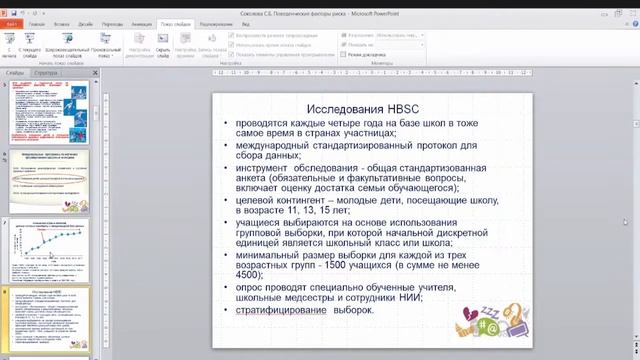Screen dimensions: 640x360
Task: Click bullet 'проводятся каждые четыре года'
Action: 357,128
